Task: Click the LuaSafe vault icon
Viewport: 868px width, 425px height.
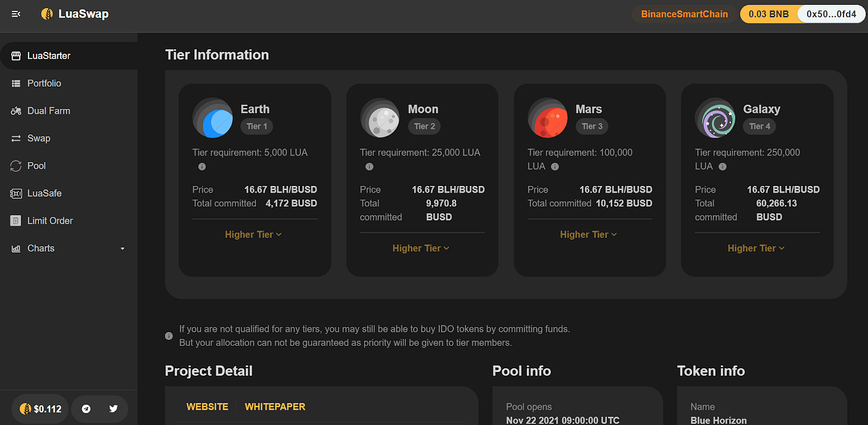Action: pos(16,193)
